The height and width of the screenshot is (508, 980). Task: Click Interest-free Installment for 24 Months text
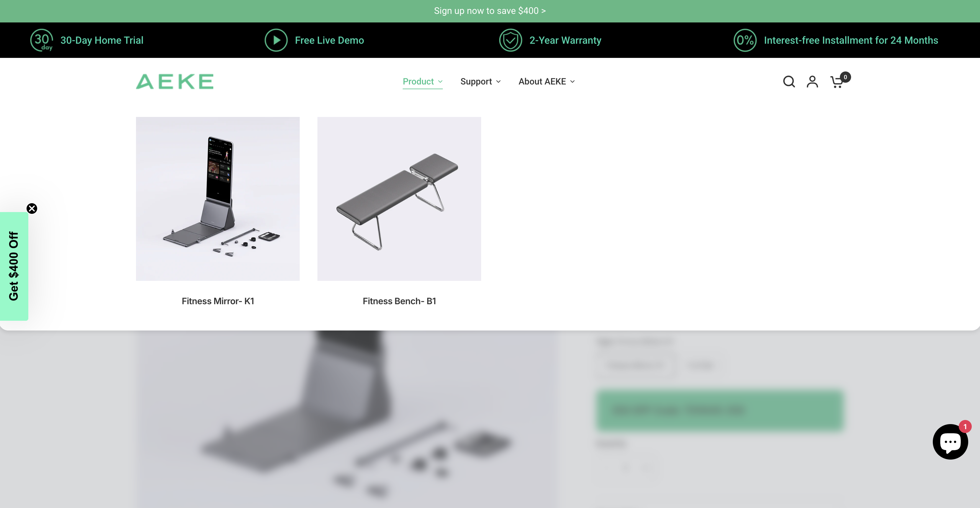[851, 40]
